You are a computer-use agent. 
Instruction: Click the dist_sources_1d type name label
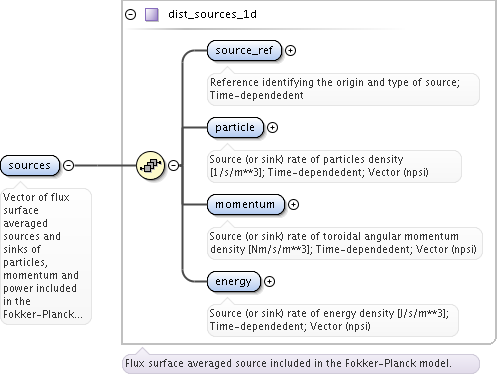[212, 14]
